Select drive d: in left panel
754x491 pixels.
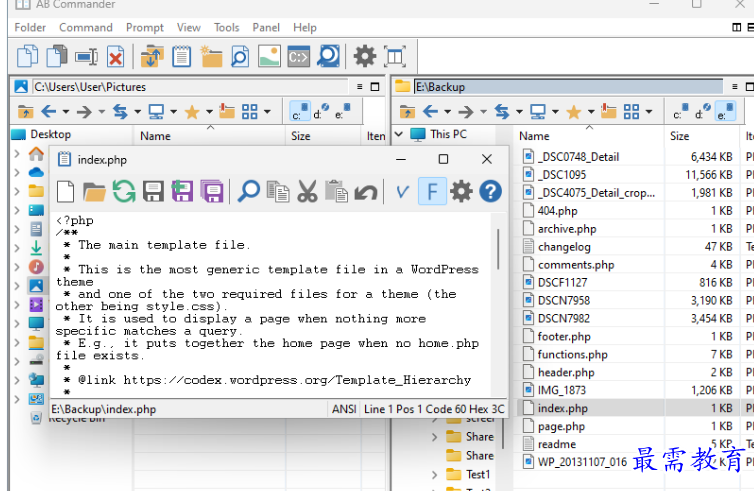click(x=321, y=112)
